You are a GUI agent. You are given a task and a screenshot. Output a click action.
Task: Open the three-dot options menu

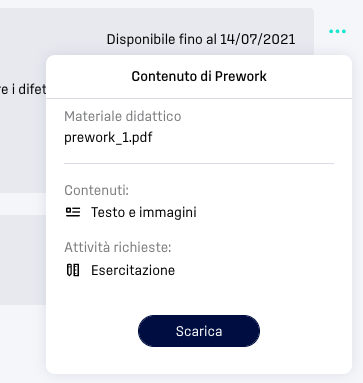pos(337,31)
